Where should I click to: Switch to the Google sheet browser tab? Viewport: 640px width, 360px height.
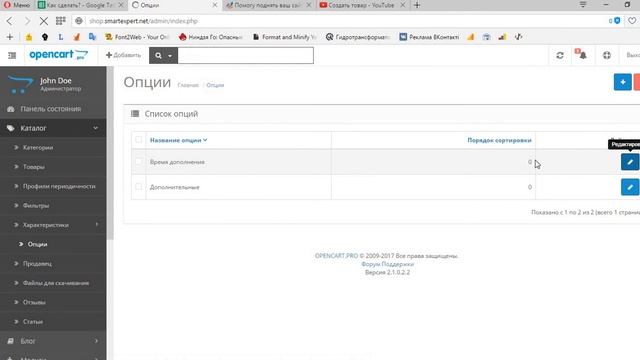coord(80,5)
